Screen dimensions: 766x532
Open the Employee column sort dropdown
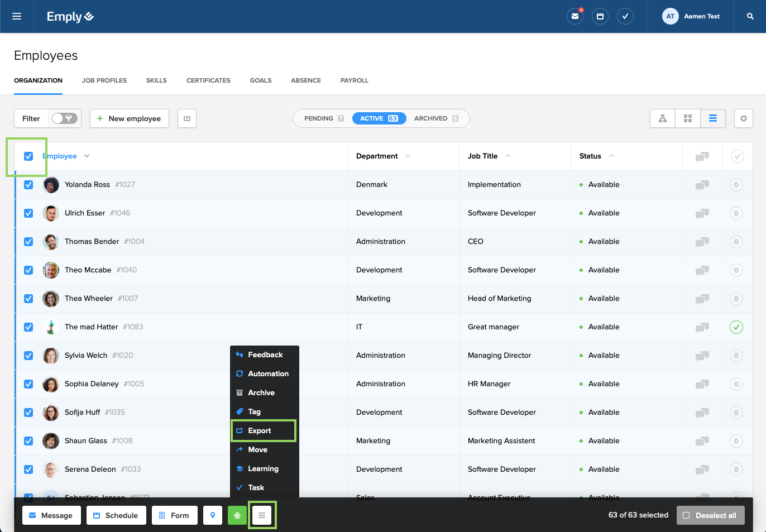87,156
